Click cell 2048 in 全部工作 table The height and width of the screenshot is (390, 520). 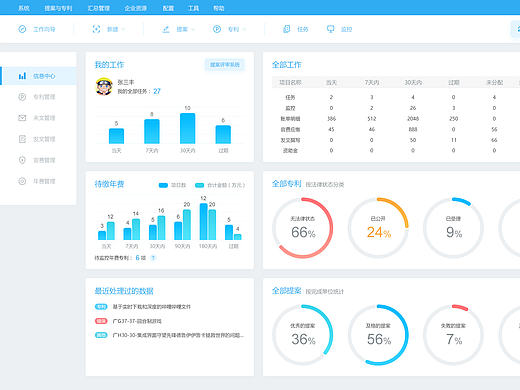[413, 119]
